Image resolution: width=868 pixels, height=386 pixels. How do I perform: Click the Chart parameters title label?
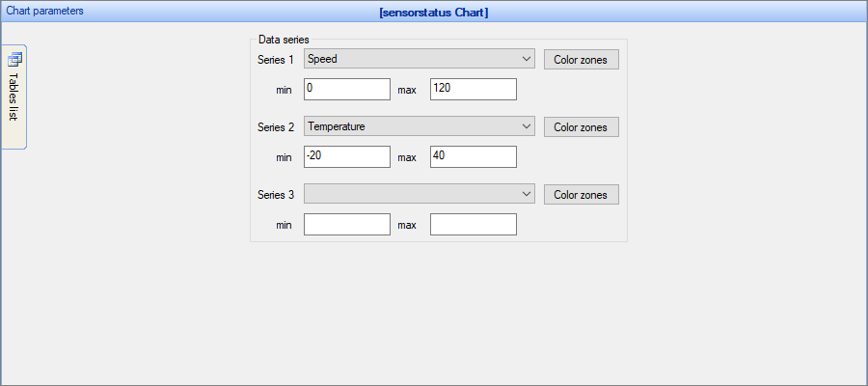[44, 11]
